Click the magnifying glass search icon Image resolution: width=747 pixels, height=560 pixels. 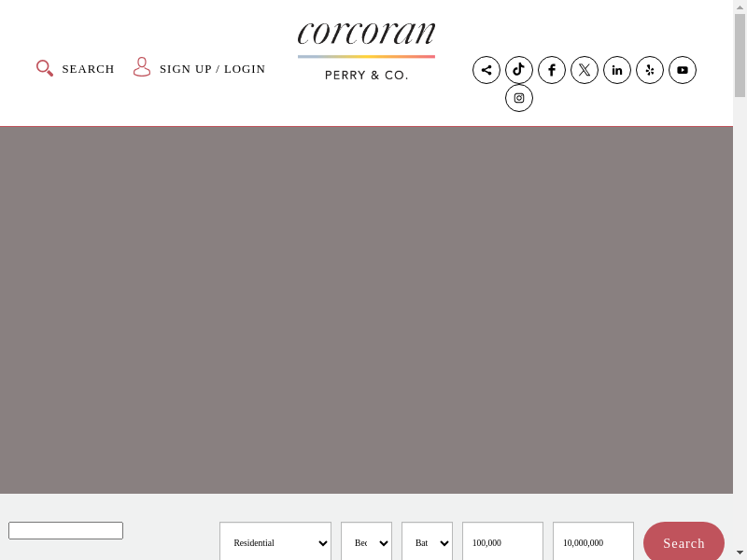pos(45,68)
